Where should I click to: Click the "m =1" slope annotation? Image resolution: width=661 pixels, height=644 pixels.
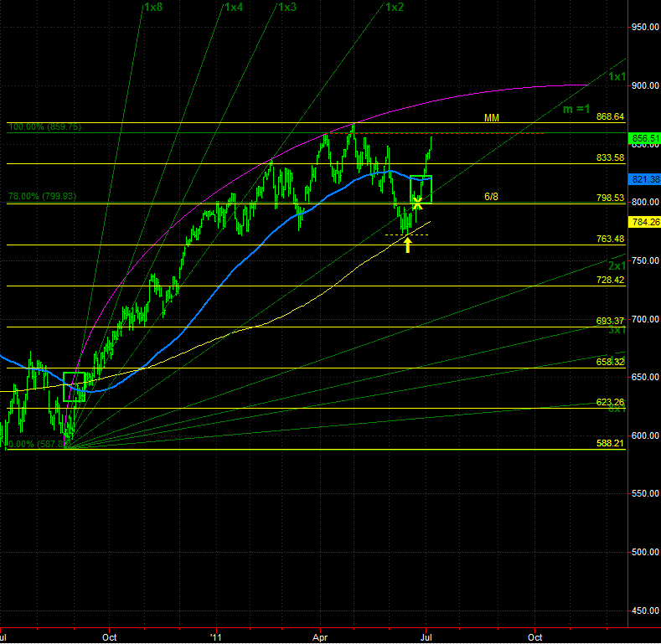coord(576,110)
